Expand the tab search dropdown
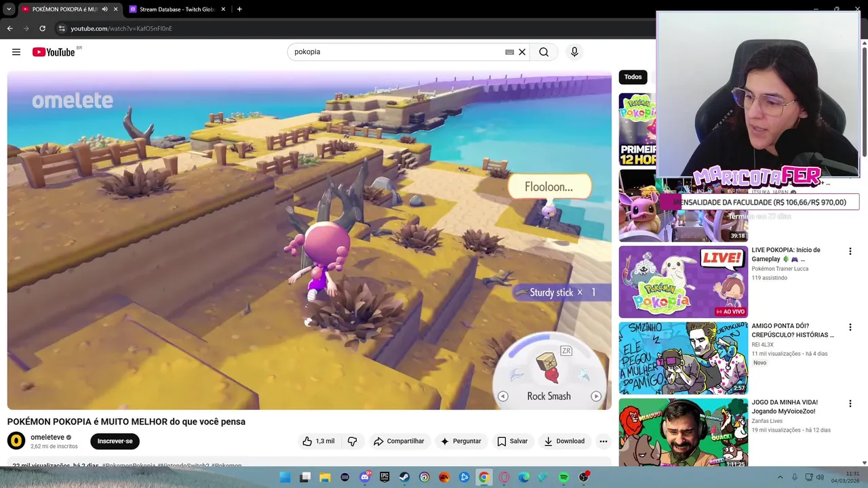The height and width of the screenshot is (488, 868). (x=9, y=9)
